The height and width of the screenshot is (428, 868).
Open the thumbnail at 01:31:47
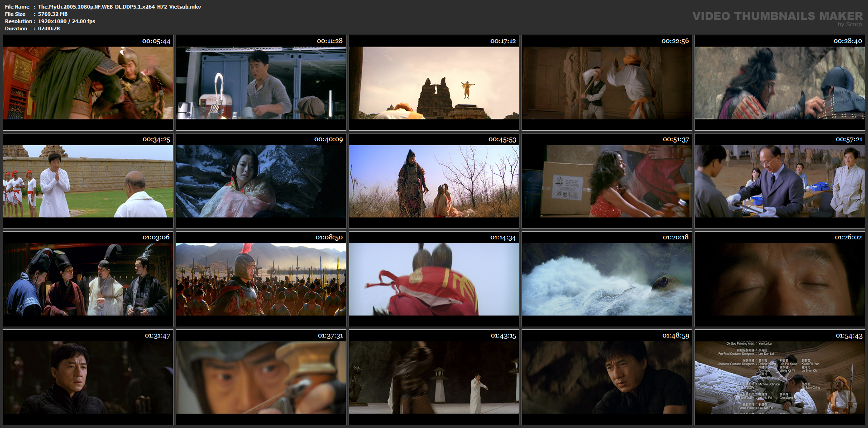pyautogui.click(x=88, y=377)
